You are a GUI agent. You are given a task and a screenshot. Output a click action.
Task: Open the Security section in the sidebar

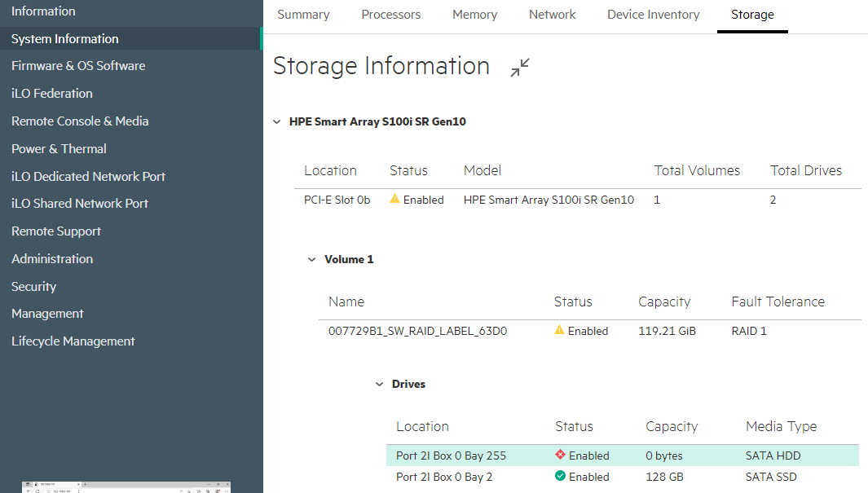click(x=33, y=286)
